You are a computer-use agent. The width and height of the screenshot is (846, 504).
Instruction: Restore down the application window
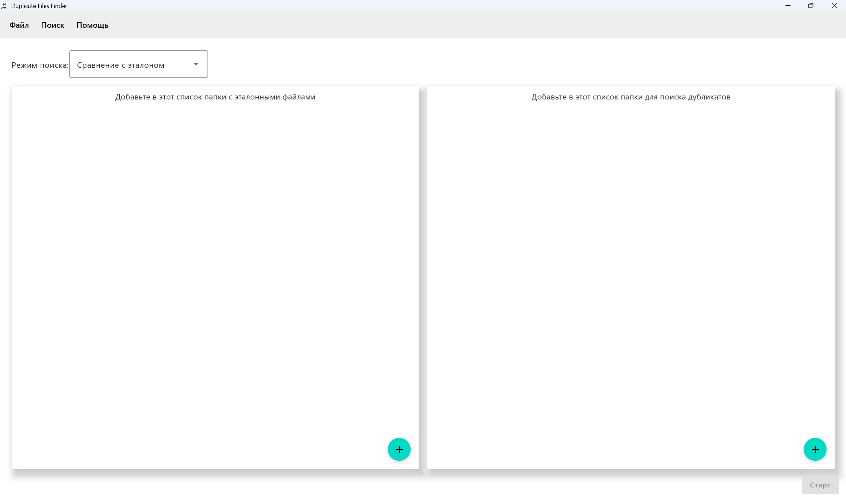pos(811,5)
